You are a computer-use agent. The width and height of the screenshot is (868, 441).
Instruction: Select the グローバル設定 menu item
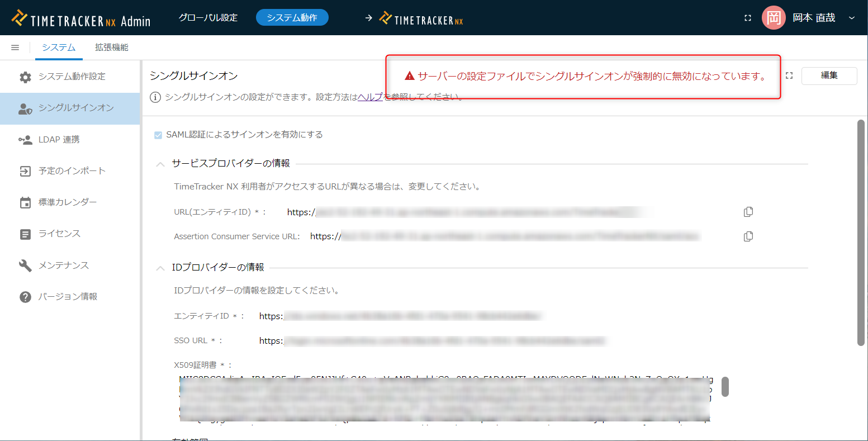point(208,18)
